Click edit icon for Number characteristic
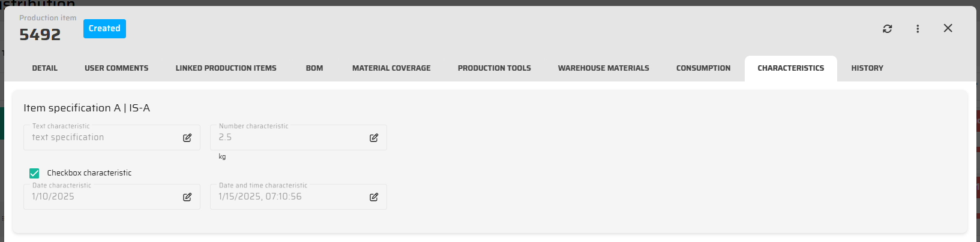 click(x=374, y=138)
